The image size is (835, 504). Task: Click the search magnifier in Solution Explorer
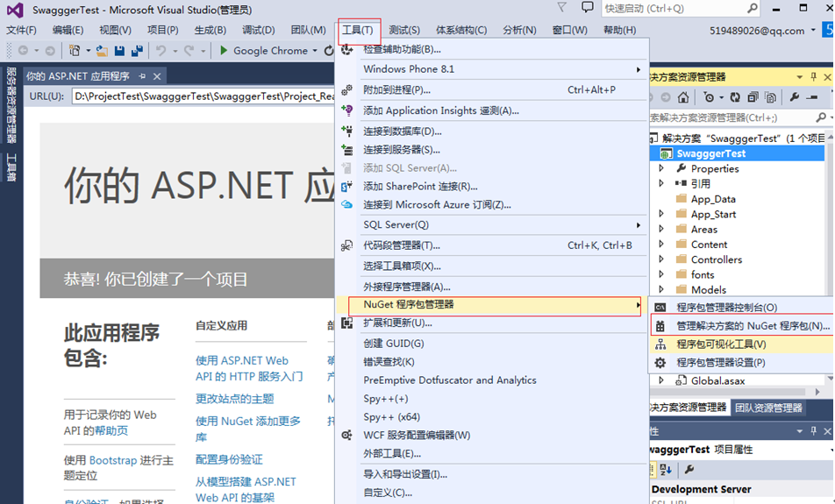tap(821, 117)
